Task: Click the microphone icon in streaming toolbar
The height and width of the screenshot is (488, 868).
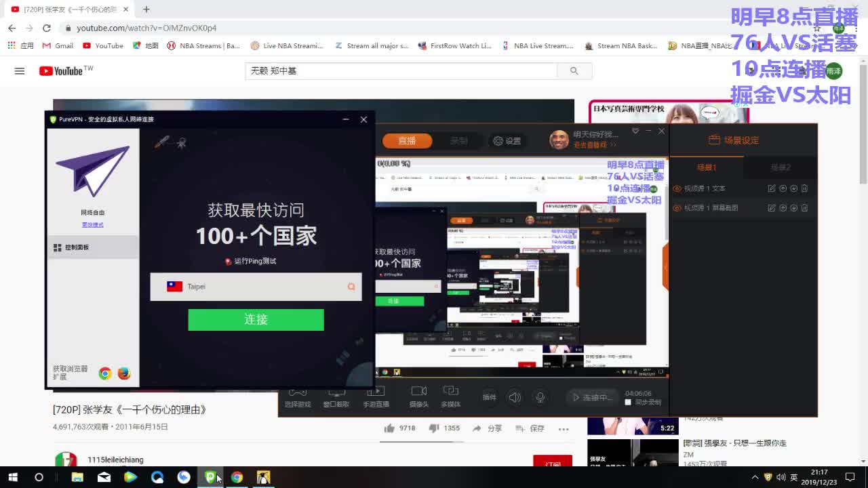Action: pyautogui.click(x=540, y=397)
